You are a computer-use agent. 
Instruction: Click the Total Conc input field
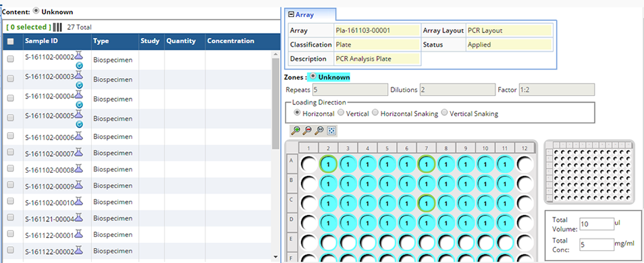point(596,245)
